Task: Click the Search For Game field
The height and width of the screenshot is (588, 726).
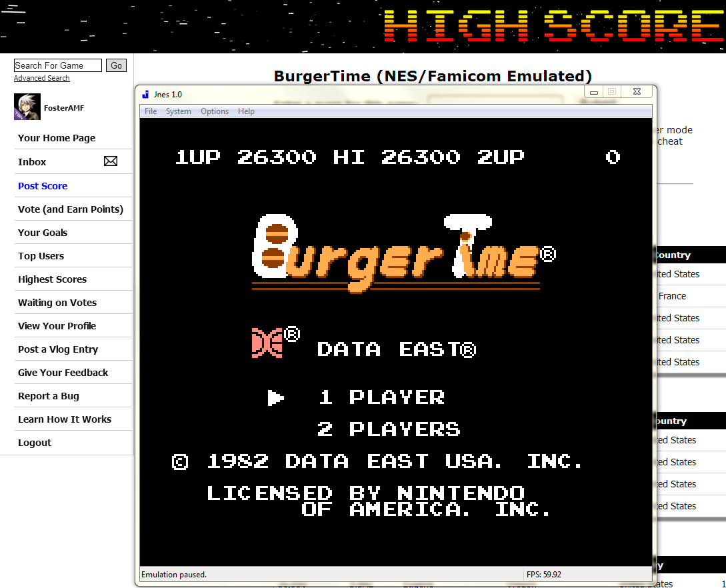Action: pyautogui.click(x=58, y=65)
